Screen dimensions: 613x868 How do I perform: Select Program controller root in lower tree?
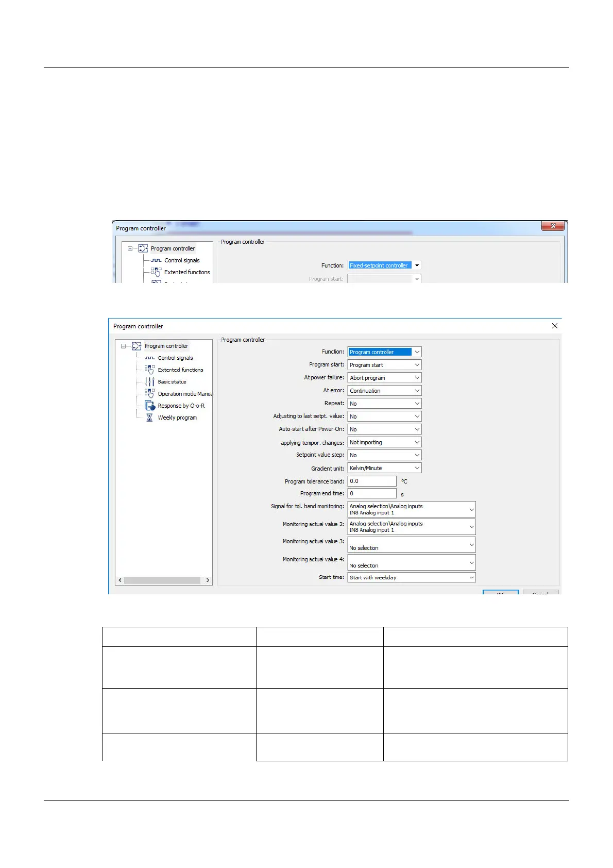(x=166, y=346)
